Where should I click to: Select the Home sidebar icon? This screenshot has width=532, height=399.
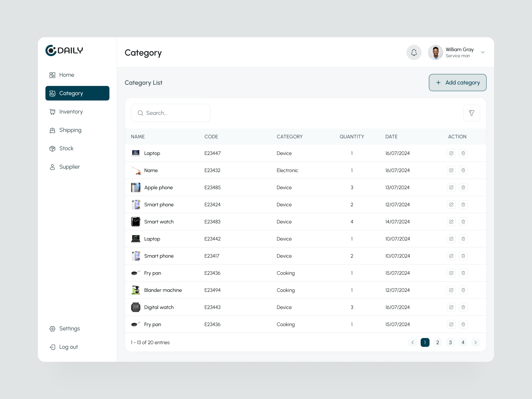click(x=52, y=75)
